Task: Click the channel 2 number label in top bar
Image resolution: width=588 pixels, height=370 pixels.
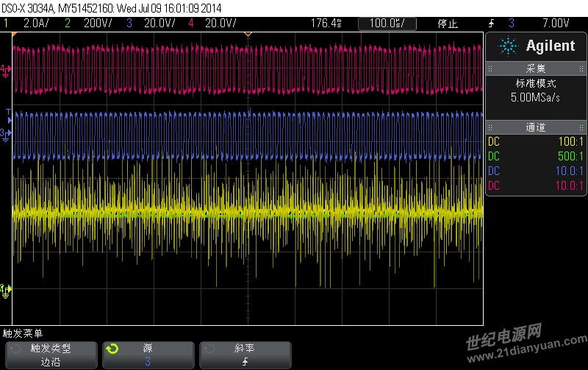Action: pos(68,24)
